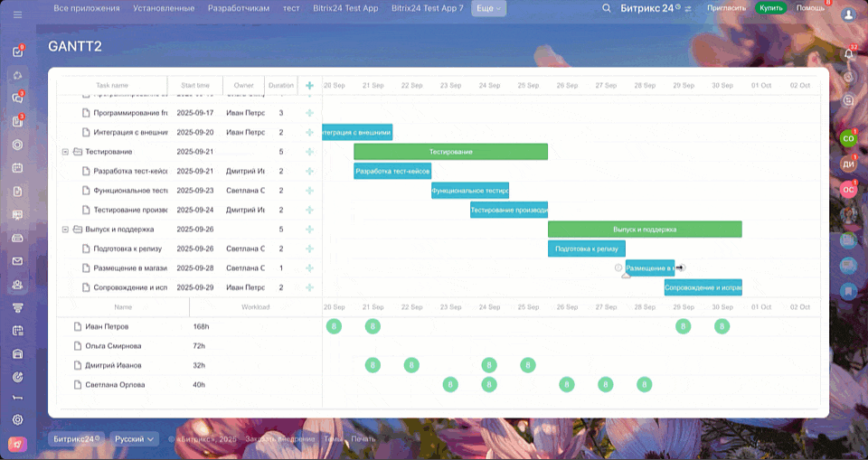Open the hamburger menu in the left sidebar
The height and width of the screenshot is (460, 868).
(17, 14)
